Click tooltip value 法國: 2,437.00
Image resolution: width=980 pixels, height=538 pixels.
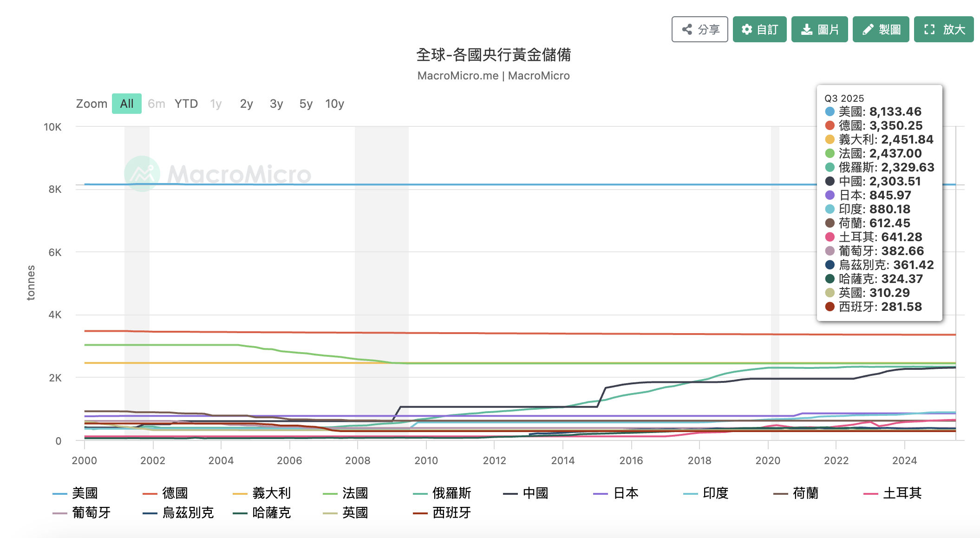pos(873,153)
